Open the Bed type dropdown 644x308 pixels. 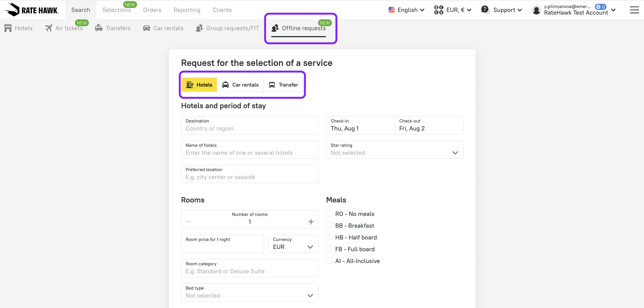tap(250, 292)
